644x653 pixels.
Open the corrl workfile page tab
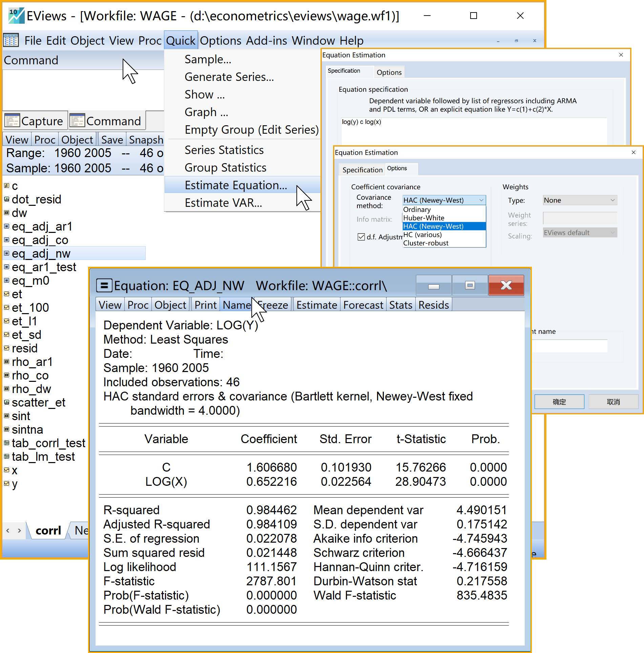coord(48,530)
